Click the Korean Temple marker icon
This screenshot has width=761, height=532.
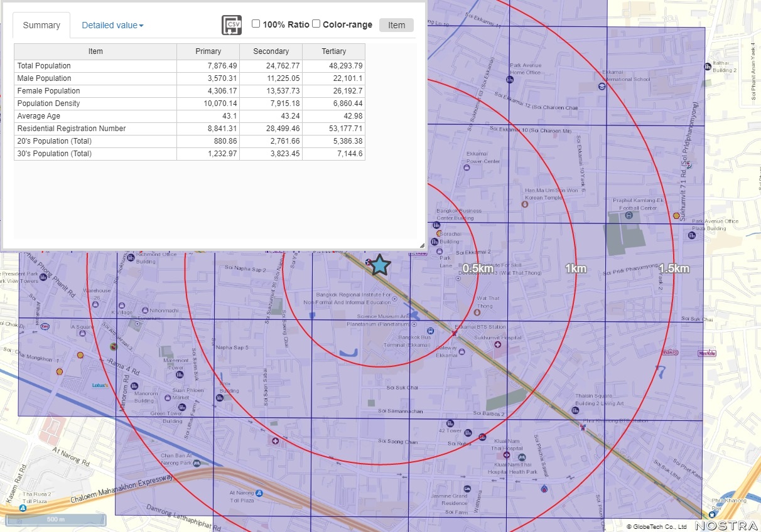[x=526, y=204]
